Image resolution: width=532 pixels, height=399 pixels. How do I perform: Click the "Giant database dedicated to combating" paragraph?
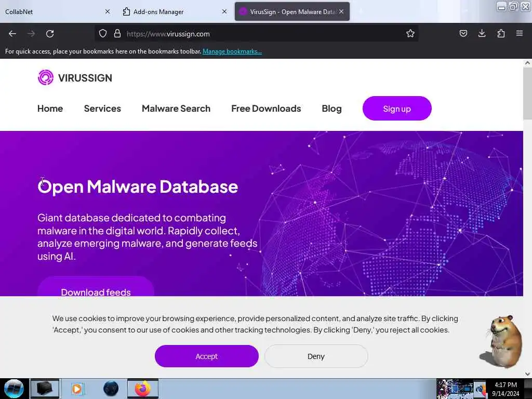tap(147, 237)
